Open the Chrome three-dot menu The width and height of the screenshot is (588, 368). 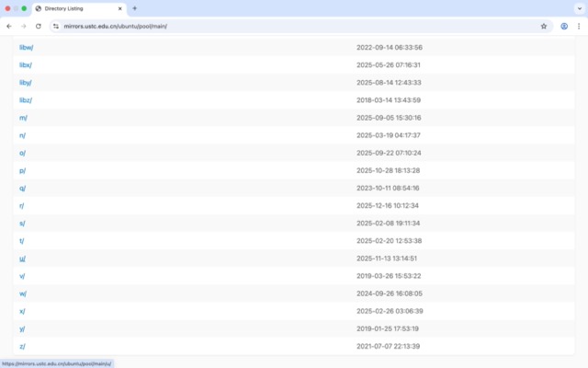tap(578, 26)
